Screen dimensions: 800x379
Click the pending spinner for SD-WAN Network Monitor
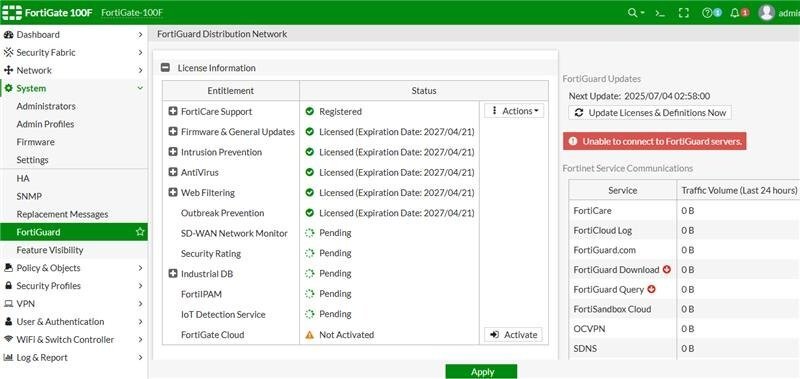click(309, 233)
